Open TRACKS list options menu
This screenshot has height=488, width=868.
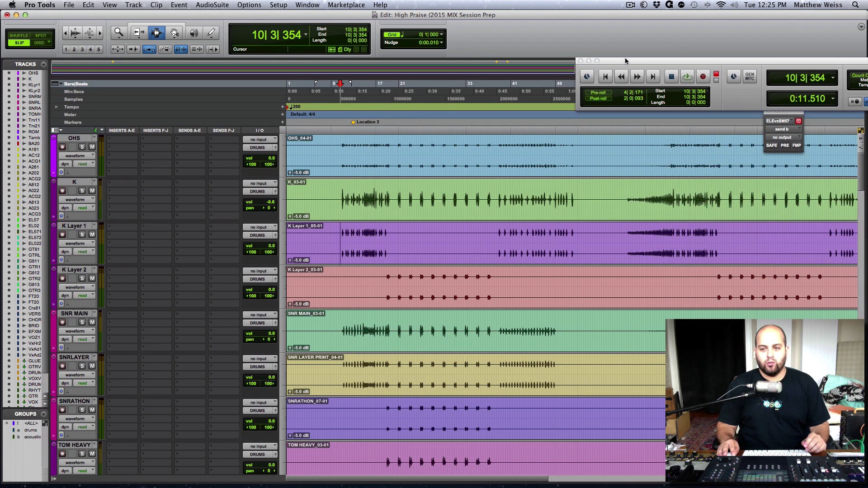(x=43, y=64)
